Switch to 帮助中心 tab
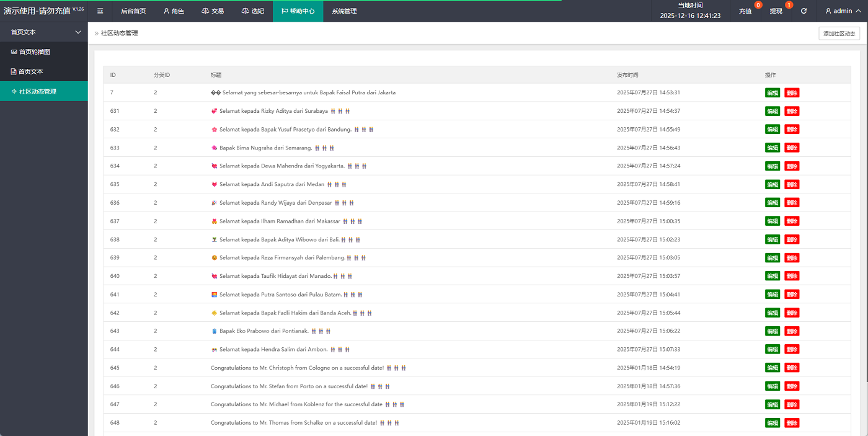The width and height of the screenshot is (868, 436). tap(298, 11)
